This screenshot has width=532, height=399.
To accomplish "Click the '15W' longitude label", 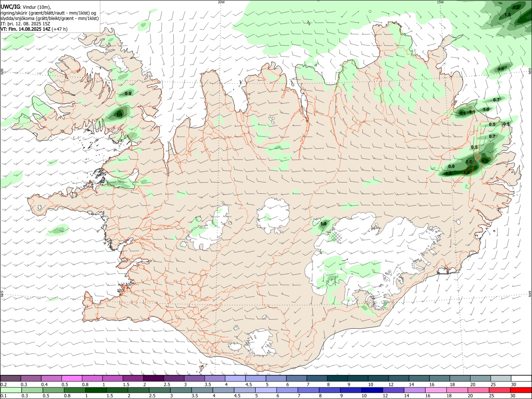I will (440, 2).
